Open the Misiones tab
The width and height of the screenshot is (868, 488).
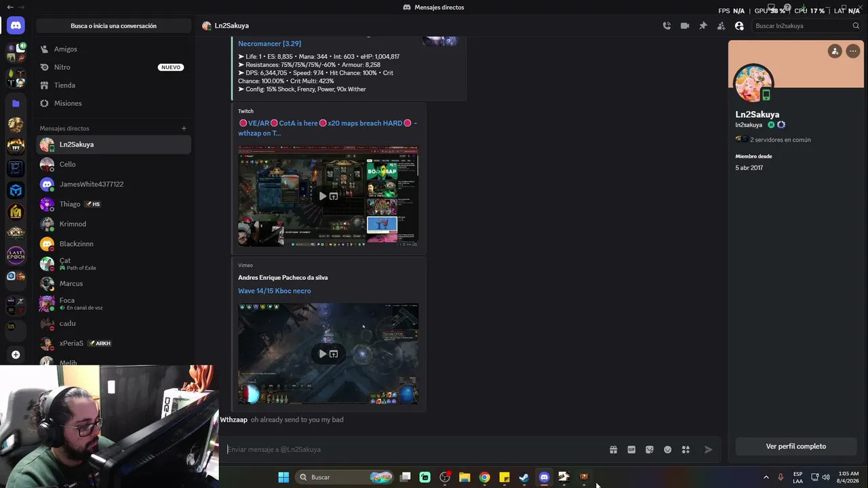point(113,103)
